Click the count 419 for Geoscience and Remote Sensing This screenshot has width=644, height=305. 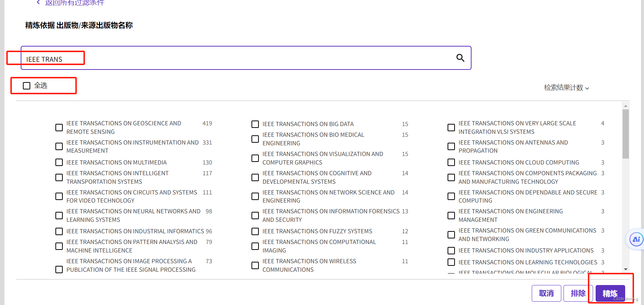[x=207, y=123]
